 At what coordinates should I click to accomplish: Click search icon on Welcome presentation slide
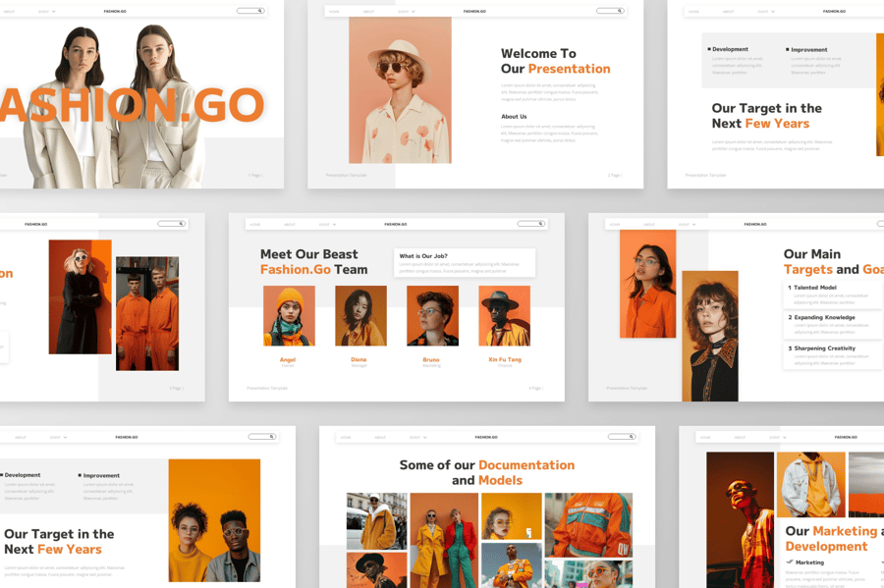pyautogui.click(x=620, y=11)
